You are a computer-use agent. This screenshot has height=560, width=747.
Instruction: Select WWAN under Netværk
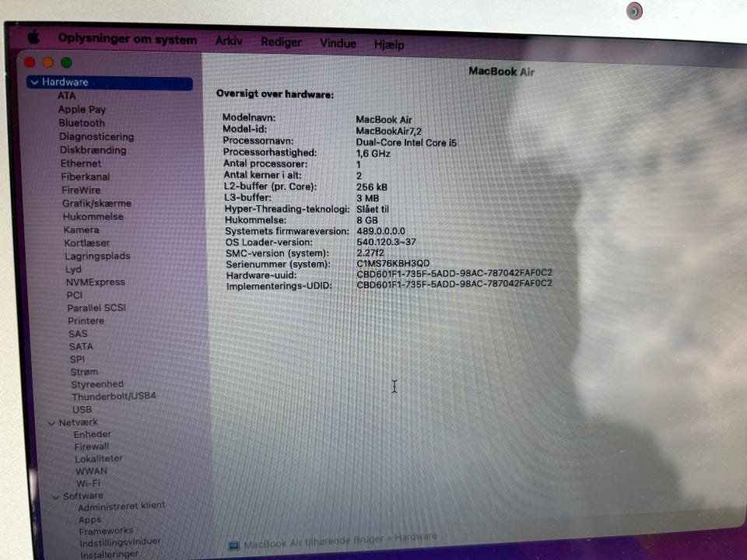coord(91,471)
